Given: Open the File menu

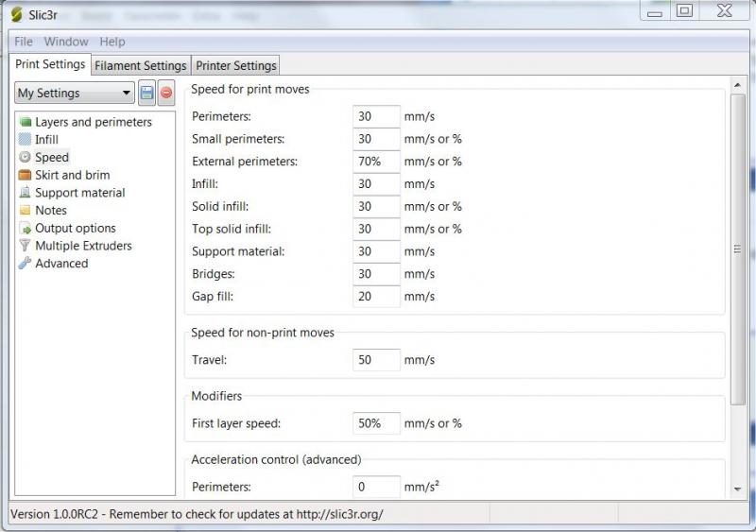Looking at the screenshot, I should click(x=24, y=42).
